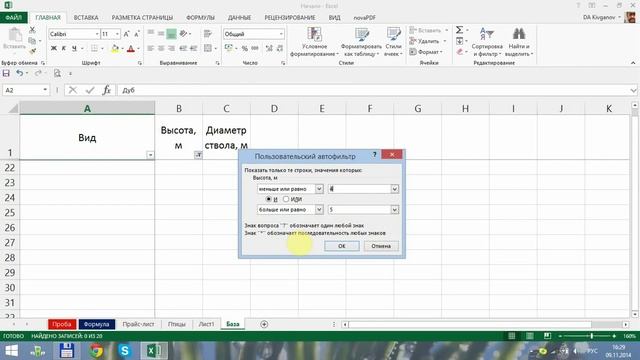
Task: Click the fill color bucket icon
Action: 115,49
